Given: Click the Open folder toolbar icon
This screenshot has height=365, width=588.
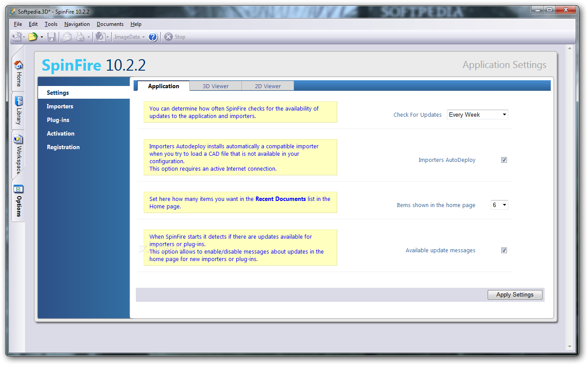Looking at the screenshot, I should [x=33, y=37].
